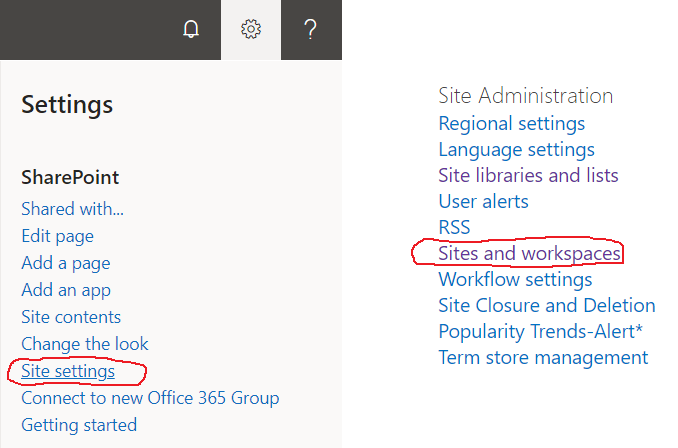Image resolution: width=678 pixels, height=448 pixels.
Task: Open Sites and workspaces
Action: tap(529, 253)
